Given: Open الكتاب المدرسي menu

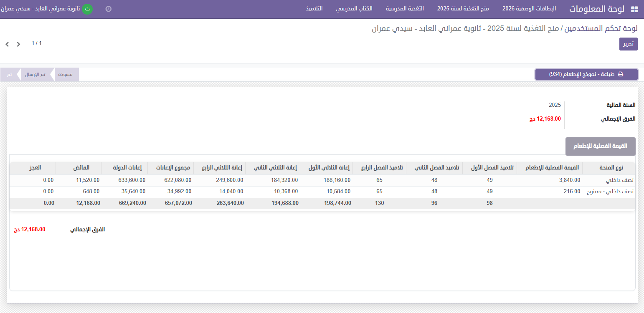Looking at the screenshot, I should click(x=354, y=9).
